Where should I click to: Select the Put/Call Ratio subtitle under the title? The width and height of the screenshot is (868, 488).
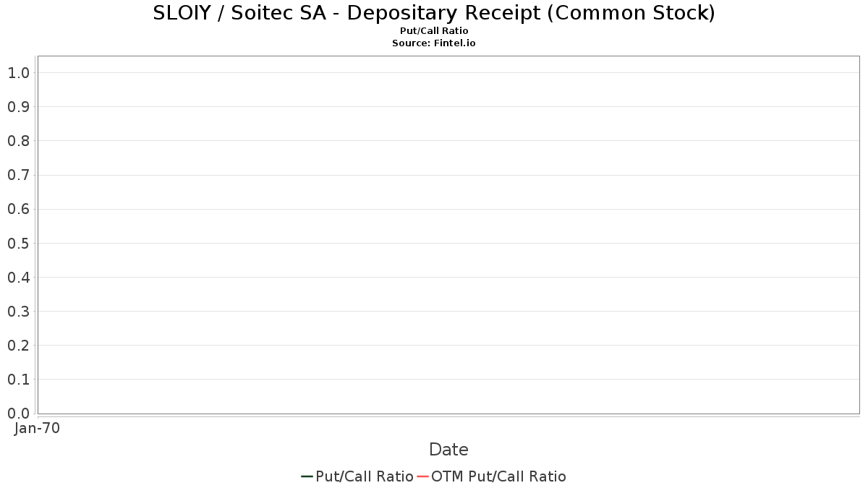tap(434, 31)
